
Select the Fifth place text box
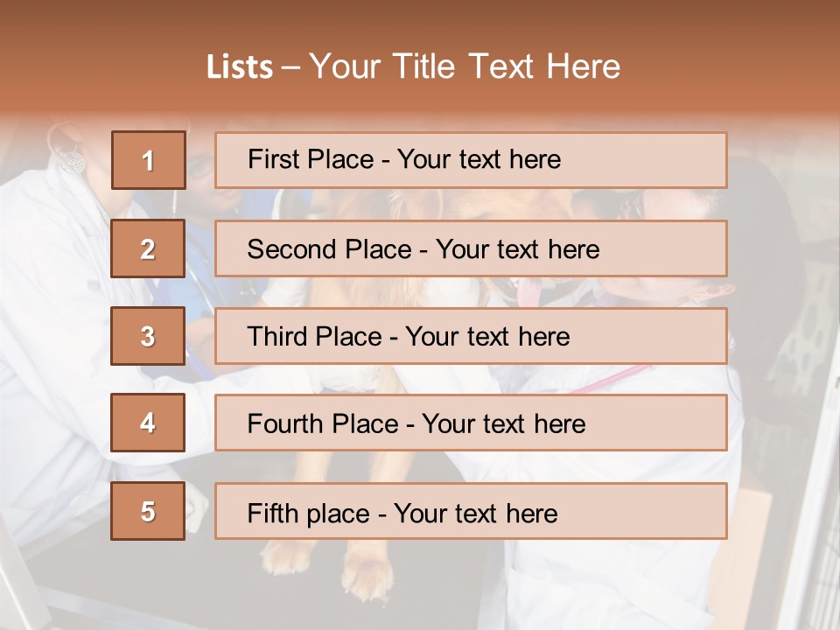(x=471, y=511)
